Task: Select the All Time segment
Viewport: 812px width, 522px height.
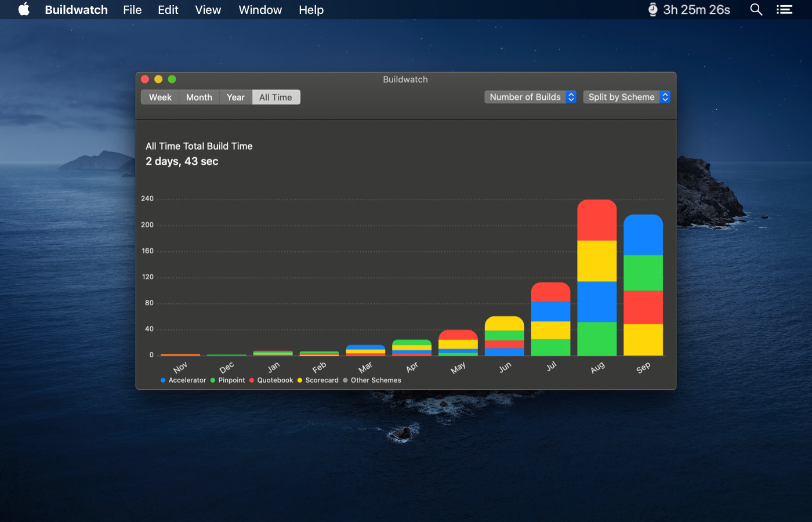Action: [275, 97]
